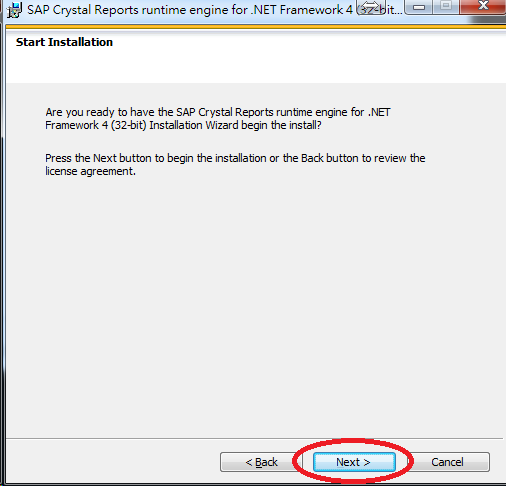
Task: Minimize the SAP Crystal Reports installer window
Action: pos(419,7)
